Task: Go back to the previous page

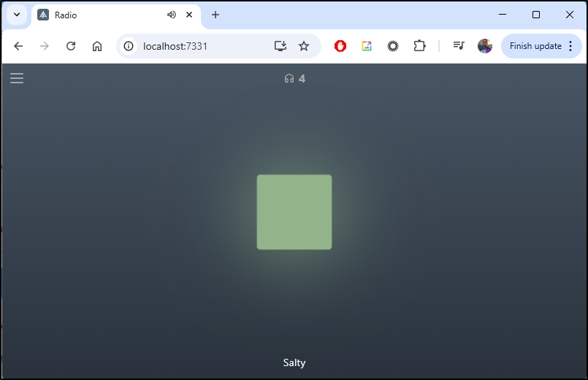Action: pyautogui.click(x=18, y=46)
